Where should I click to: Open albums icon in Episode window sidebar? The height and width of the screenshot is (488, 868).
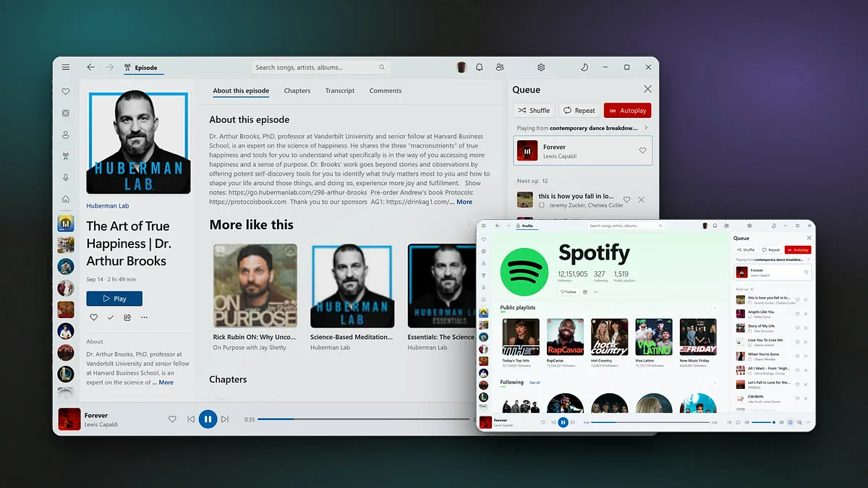(x=66, y=114)
